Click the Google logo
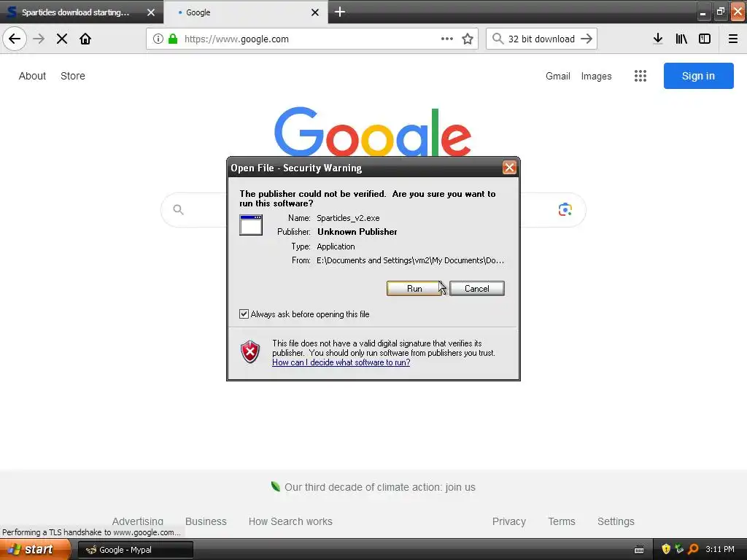Image resolution: width=747 pixels, height=560 pixels. tap(373, 132)
